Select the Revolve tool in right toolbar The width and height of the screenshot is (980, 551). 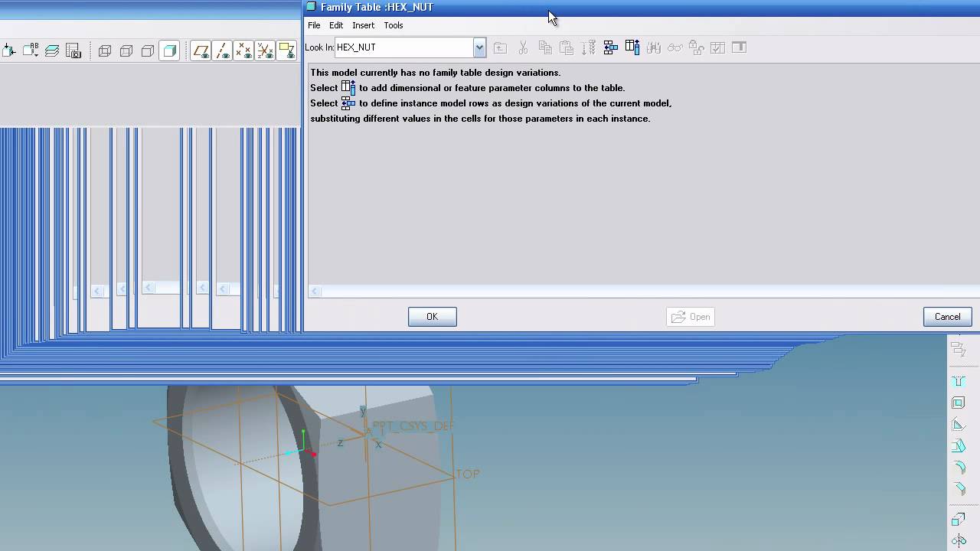pyautogui.click(x=958, y=541)
